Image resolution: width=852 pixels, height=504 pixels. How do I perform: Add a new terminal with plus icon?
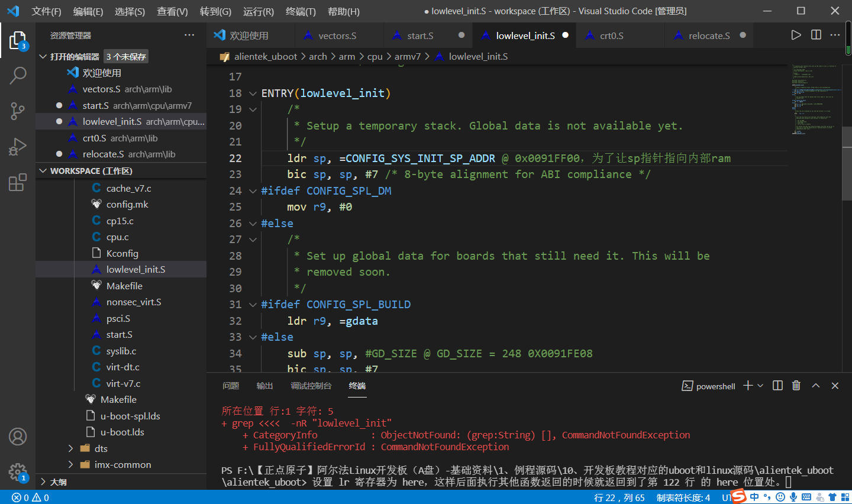(x=748, y=386)
